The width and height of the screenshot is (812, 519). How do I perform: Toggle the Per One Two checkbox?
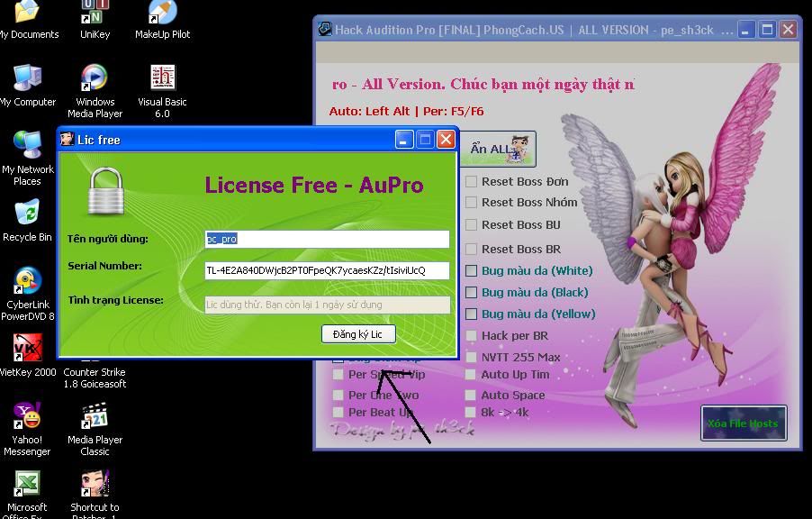pos(338,395)
